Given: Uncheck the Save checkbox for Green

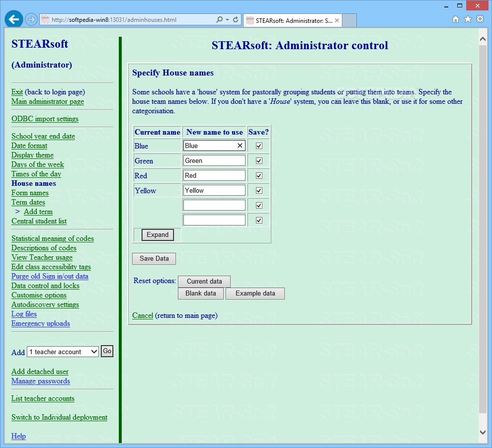Looking at the screenshot, I should click(x=259, y=161).
